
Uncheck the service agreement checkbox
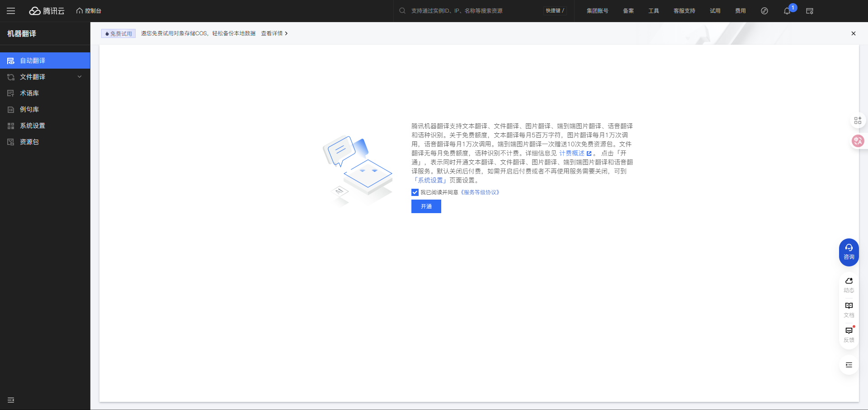pos(415,192)
